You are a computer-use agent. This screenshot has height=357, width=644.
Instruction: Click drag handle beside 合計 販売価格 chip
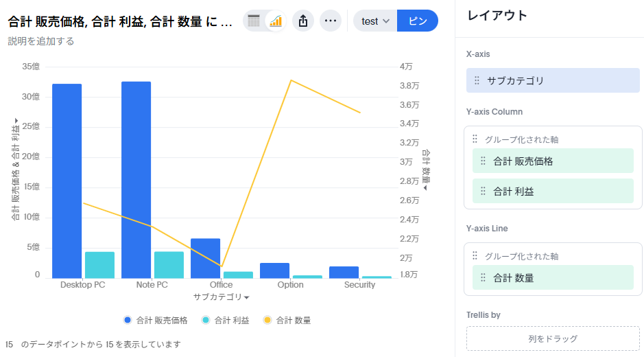coord(483,161)
